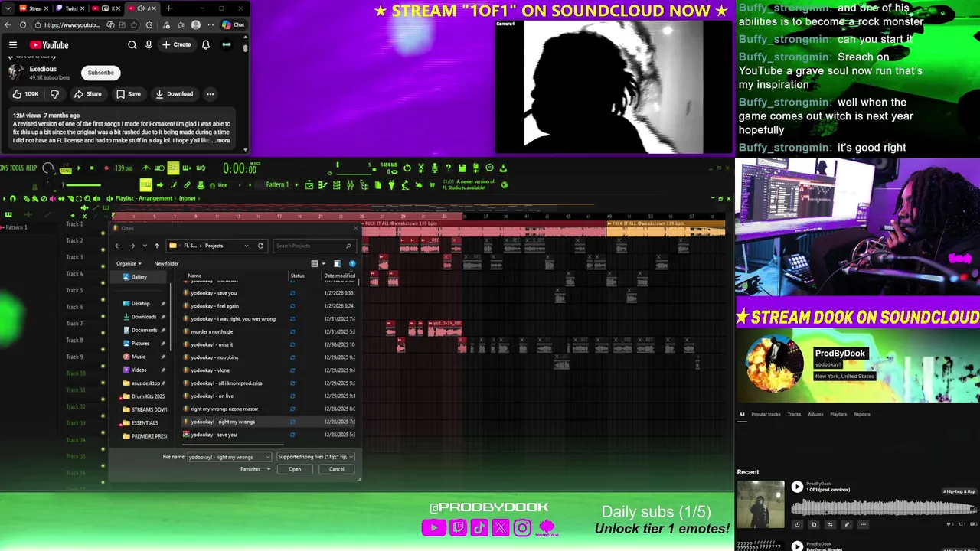Select Drum Kits 2025 folder in sidebar
Viewport: 980px width, 551px height.
(148, 396)
